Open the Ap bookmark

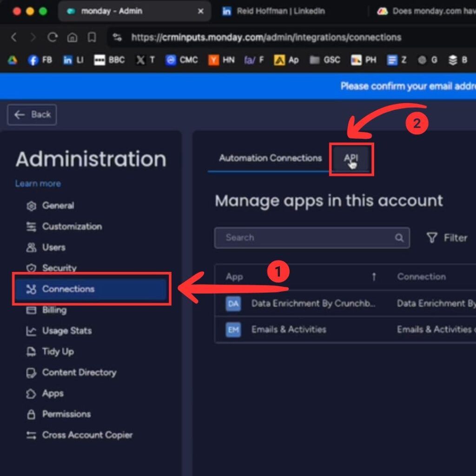(x=286, y=60)
